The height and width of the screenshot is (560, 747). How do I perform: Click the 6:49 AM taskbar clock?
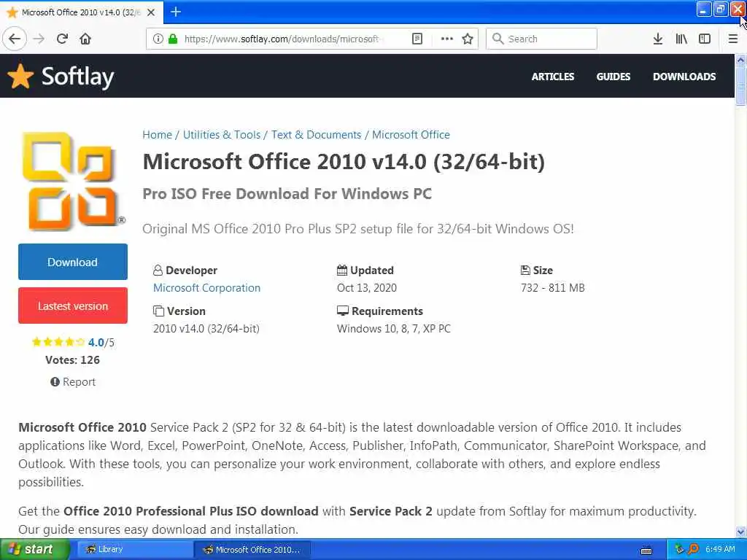(720, 550)
